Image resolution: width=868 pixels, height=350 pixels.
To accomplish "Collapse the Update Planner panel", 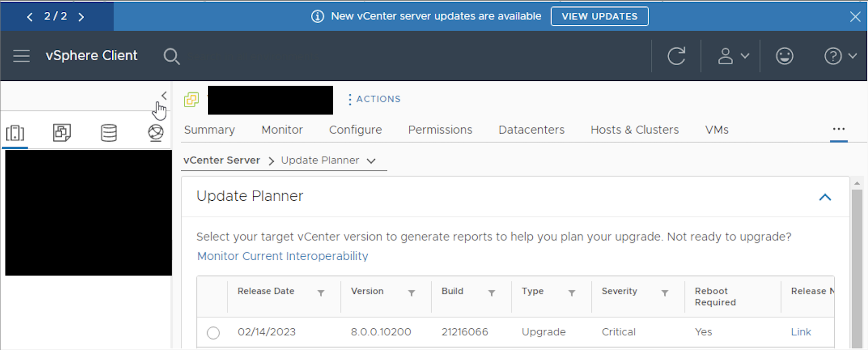I will point(825,197).
